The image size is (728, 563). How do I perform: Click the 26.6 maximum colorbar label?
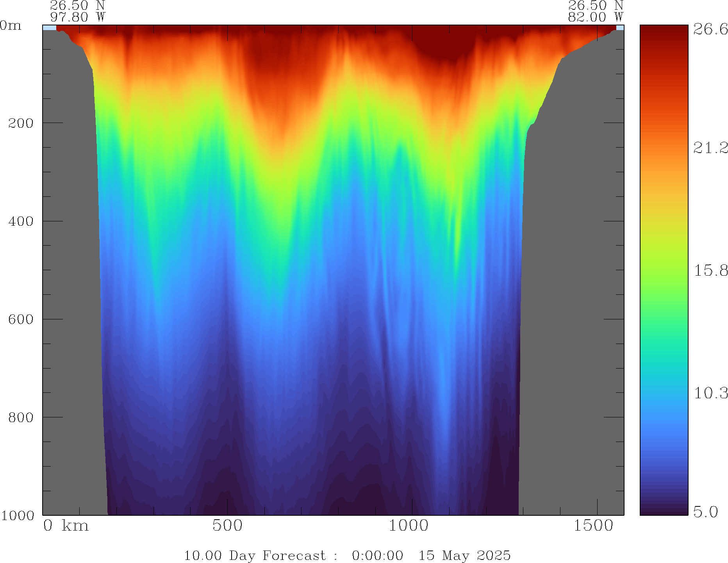point(710,29)
